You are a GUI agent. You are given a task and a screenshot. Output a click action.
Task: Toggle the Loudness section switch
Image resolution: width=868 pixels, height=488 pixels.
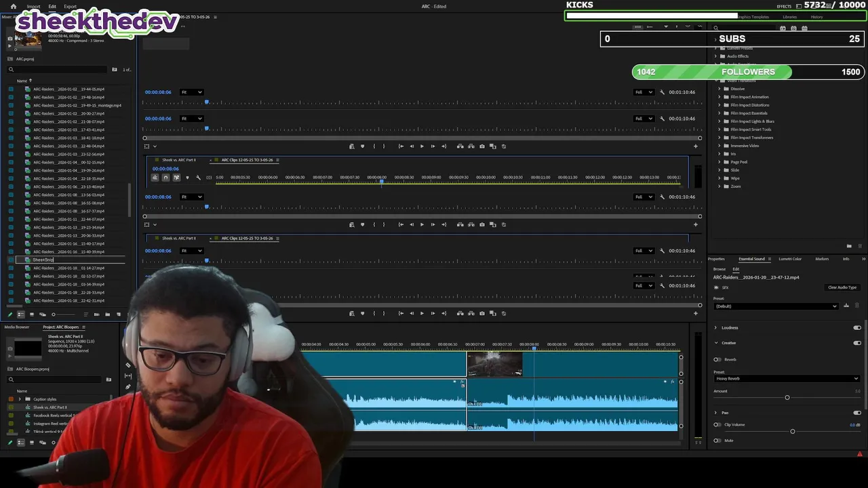coord(857,327)
